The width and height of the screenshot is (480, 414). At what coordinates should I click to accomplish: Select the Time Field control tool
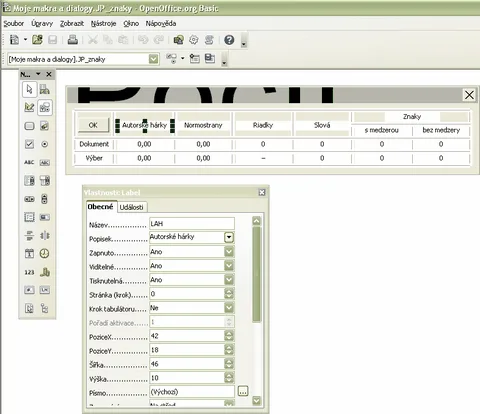tap(44, 254)
